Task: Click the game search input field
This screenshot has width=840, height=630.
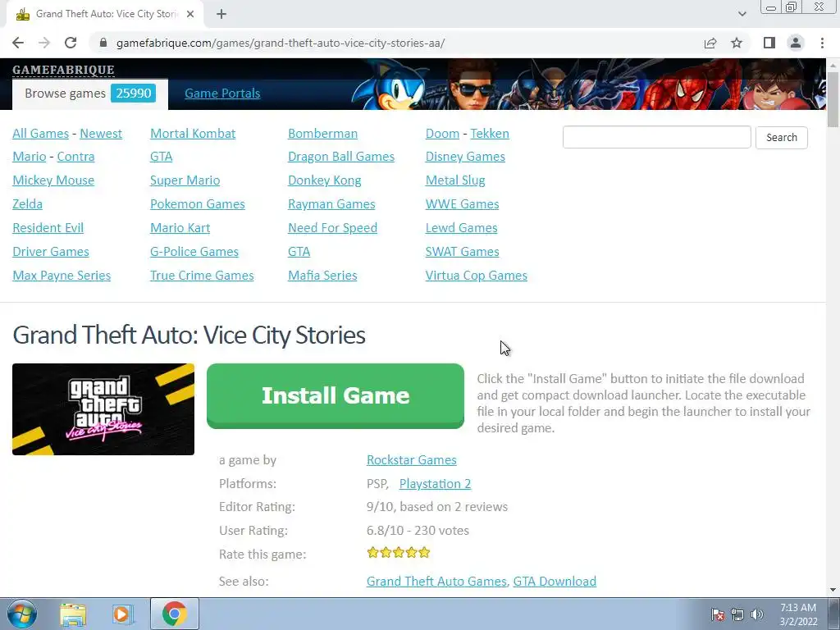Action: [x=657, y=137]
